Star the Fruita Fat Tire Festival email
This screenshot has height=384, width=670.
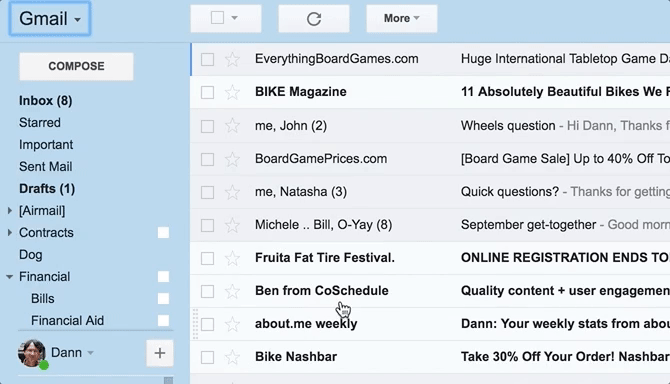pyautogui.click(x=232, y=258)
